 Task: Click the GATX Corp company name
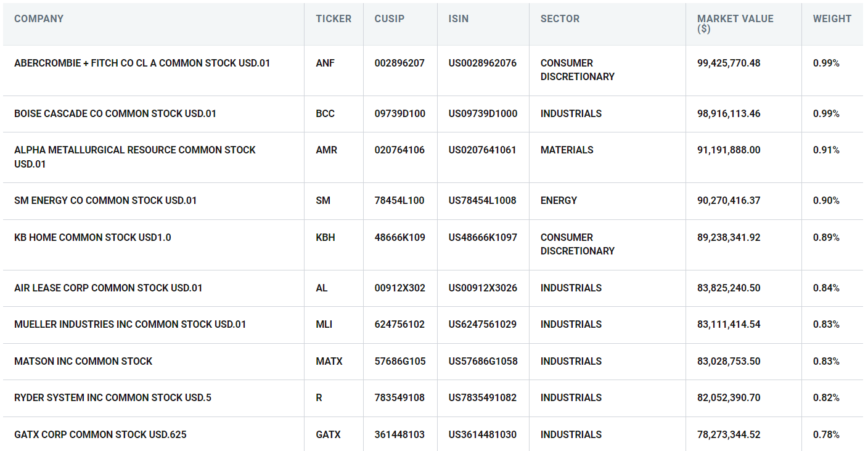tap(100, 435)
